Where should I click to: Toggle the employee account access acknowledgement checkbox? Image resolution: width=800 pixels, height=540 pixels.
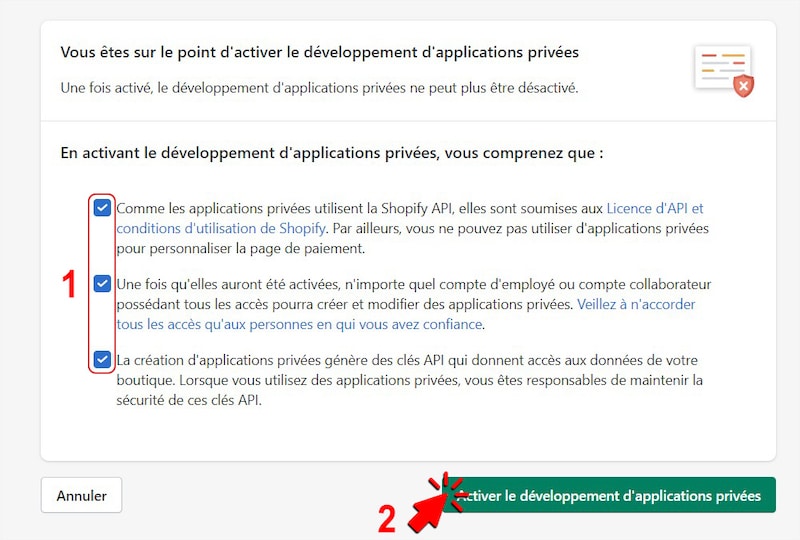(102, 284)
